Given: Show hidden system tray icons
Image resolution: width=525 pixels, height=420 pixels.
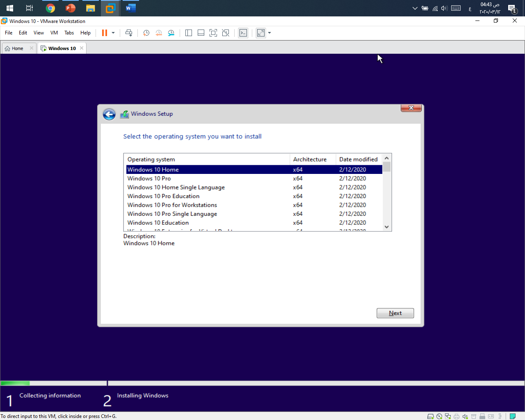Looking at the screenshot, I should coord(415,8).
